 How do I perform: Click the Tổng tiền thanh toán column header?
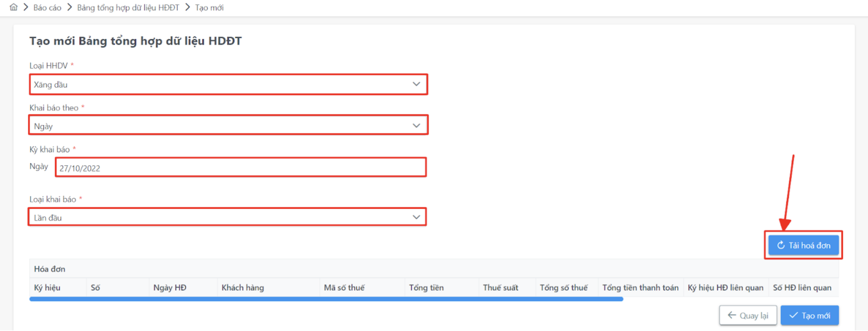[640, 288]
